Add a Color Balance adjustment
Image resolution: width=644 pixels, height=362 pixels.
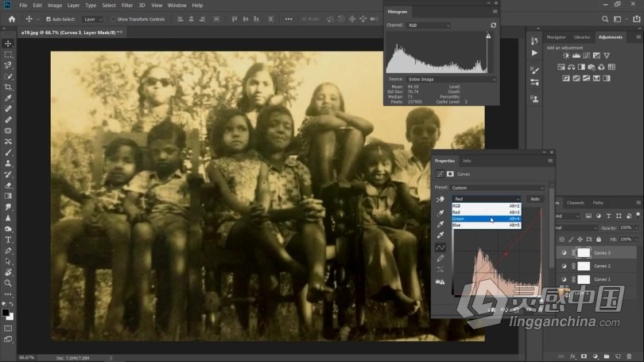(572, 67)
